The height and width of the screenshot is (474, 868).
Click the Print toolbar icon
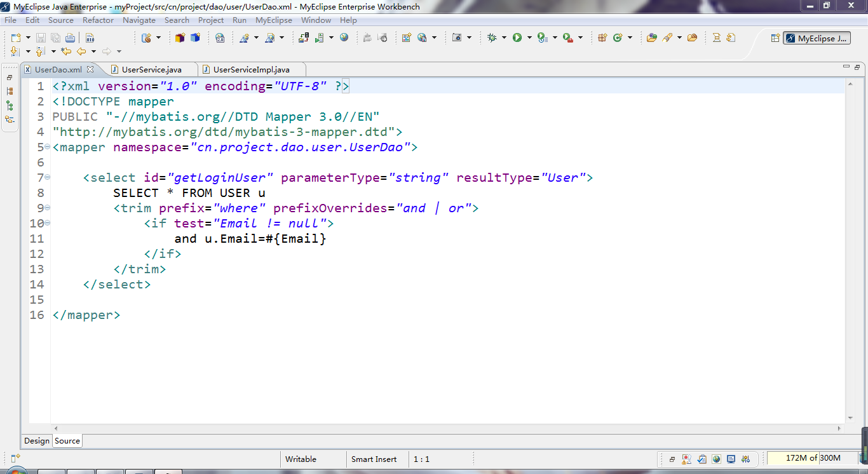point(70,37)
